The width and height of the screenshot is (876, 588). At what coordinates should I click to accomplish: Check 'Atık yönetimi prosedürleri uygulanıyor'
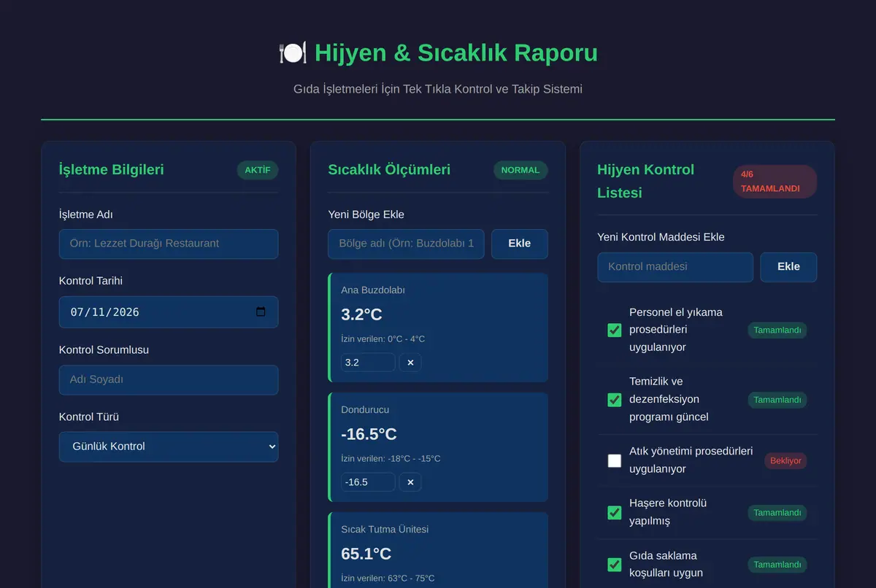(x=615, y=460)
